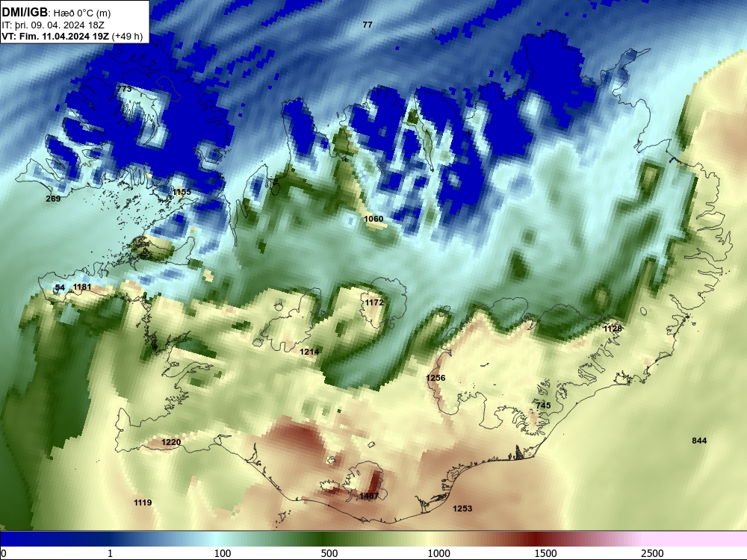Viewport: 747px width, 560px height.
Task: Click the 269 value label on the map
Action: coord(53,199)
